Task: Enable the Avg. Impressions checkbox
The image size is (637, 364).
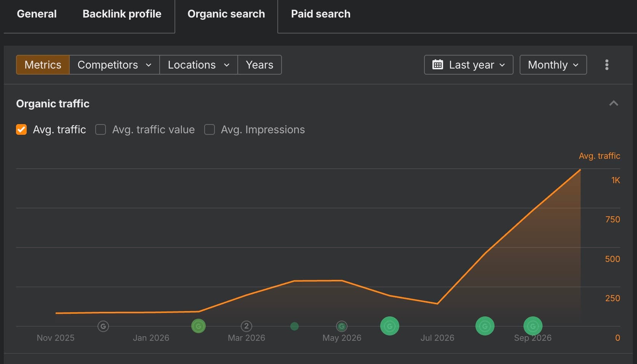Action: pos(210,129)
